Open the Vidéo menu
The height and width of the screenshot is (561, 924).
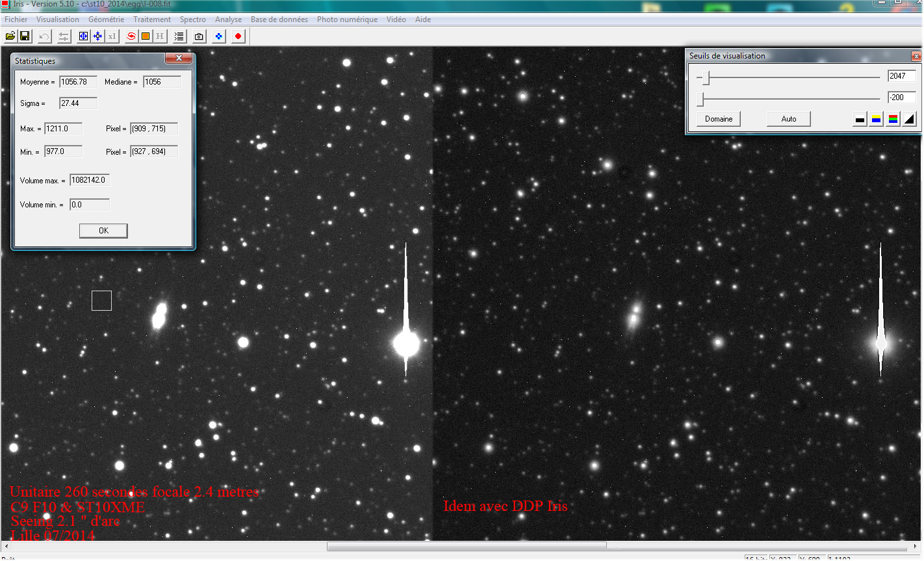(x=396, y=20)
